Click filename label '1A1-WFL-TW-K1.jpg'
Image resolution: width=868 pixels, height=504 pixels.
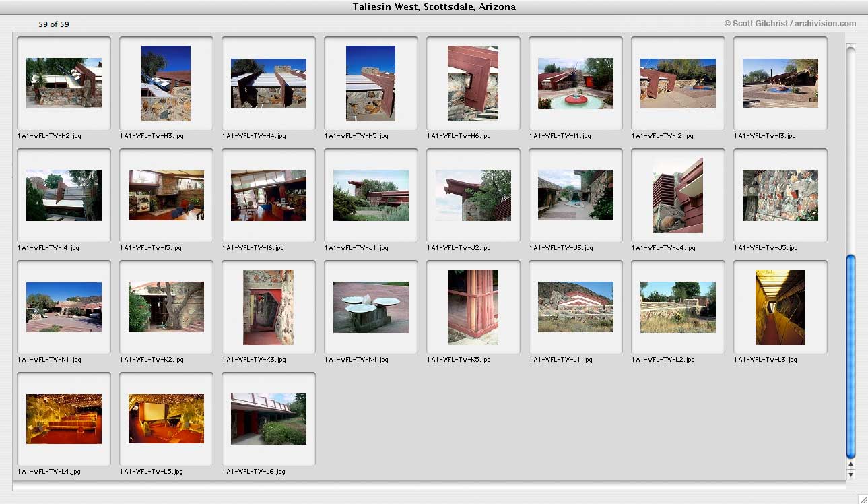tap(49, 360)
